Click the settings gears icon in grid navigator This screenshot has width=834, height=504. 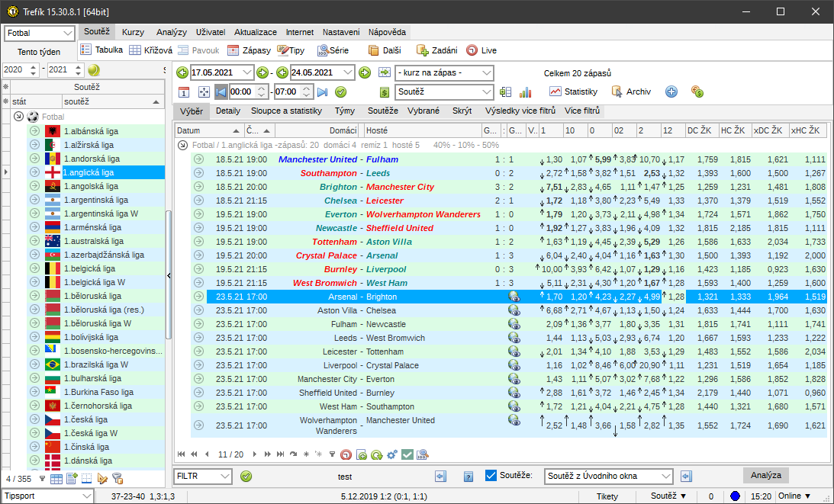coord(392,454)
